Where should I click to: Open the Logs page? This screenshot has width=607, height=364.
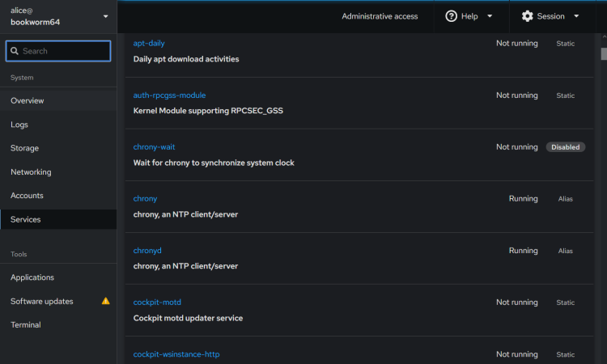tap(58, 125)
